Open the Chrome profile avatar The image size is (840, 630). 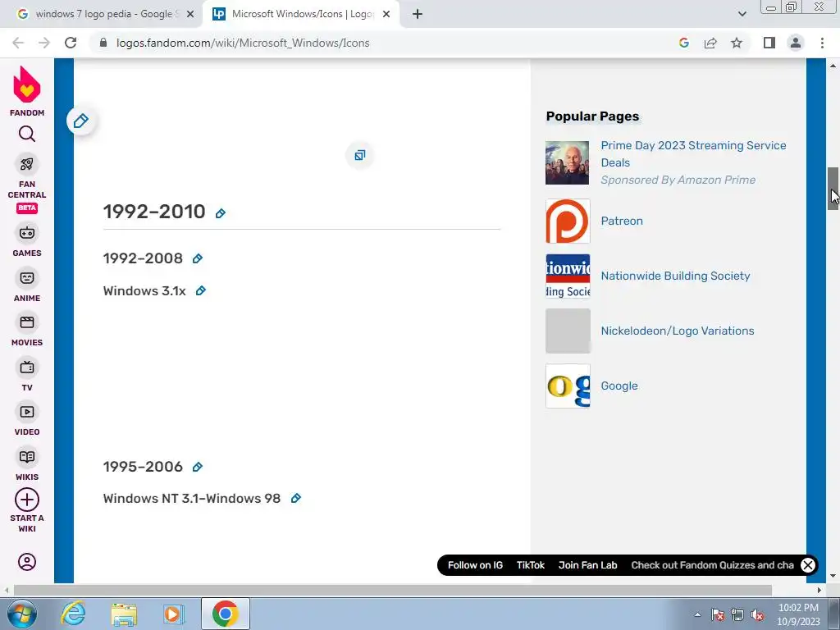[x=796, y=43]
